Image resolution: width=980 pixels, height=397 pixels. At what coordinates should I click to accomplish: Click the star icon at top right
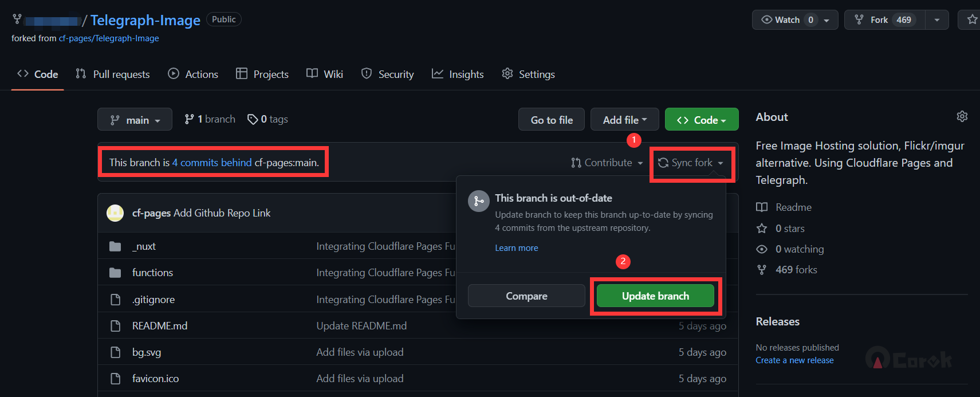click(x=971, y=19)
